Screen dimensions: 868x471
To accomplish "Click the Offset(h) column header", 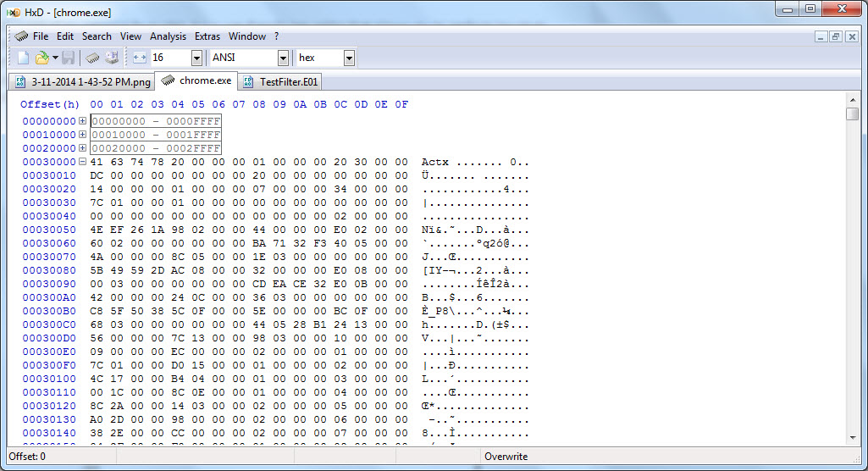I will [x=50, y=104].
